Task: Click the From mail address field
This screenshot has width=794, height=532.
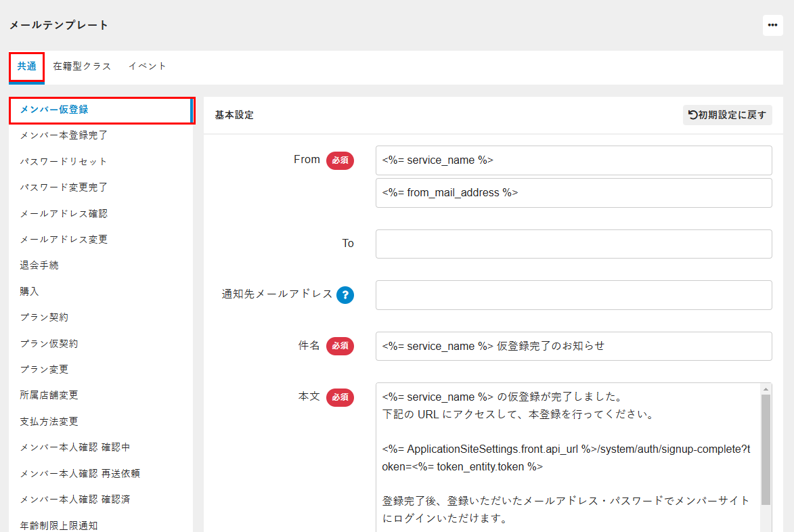Action: [x=573, y=193]
